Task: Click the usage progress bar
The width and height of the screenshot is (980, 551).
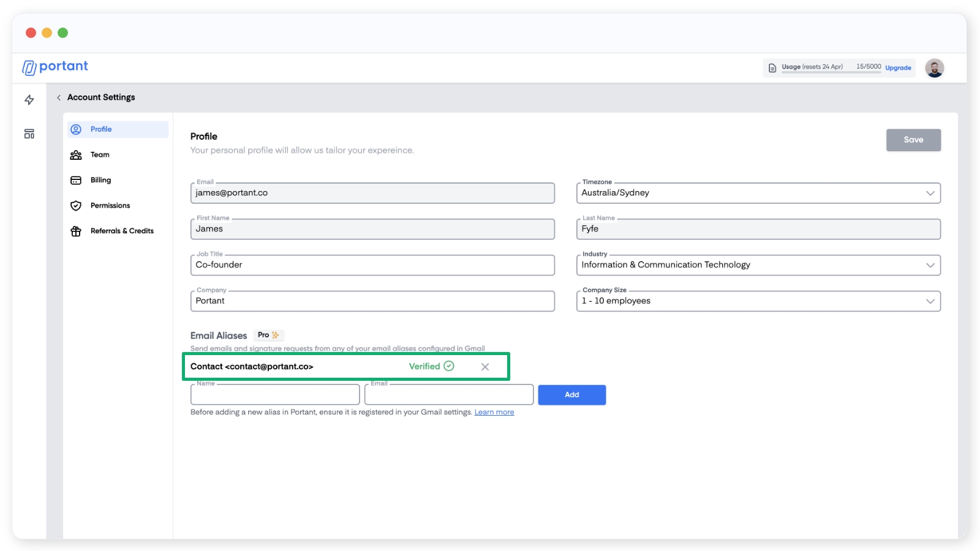Action: [831, 72]
